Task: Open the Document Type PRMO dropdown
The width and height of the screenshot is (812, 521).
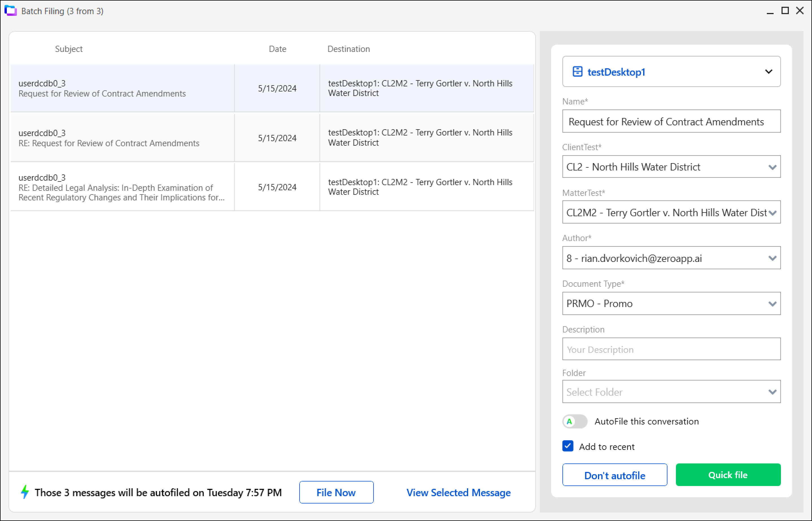Action: [772, 303]
